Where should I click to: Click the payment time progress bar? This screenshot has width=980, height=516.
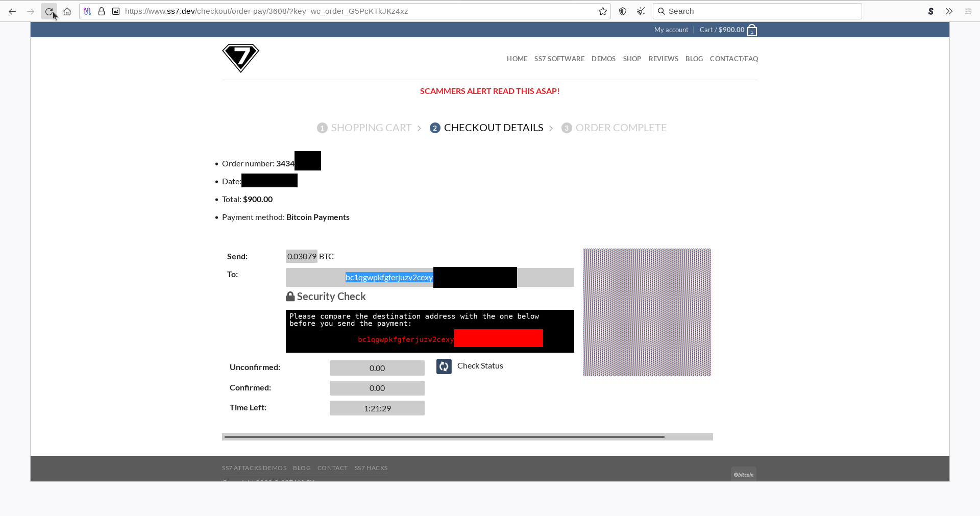[x=468, y=437]
